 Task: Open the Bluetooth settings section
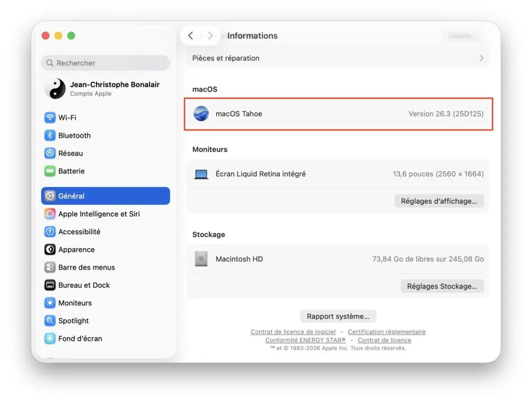tap(72, 135)
